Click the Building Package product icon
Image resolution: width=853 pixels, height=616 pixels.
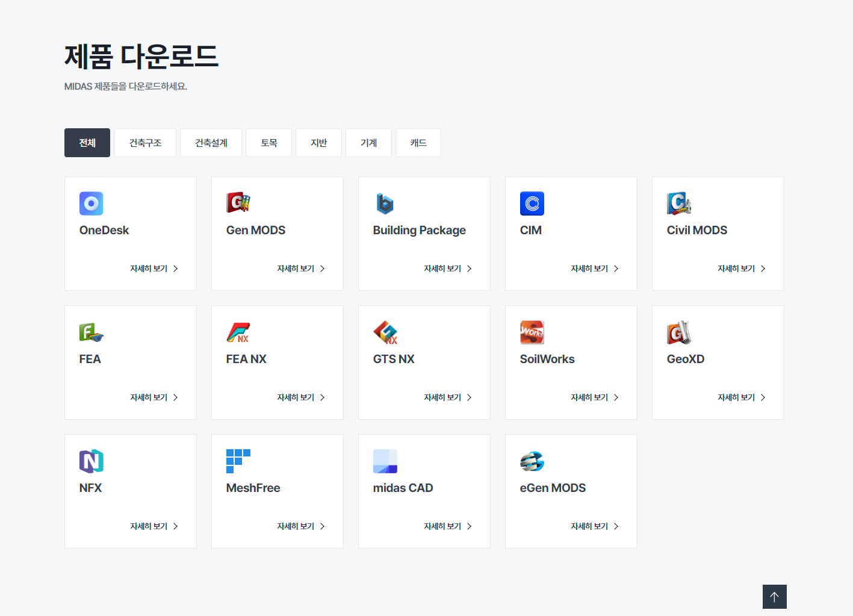(385, 204)
